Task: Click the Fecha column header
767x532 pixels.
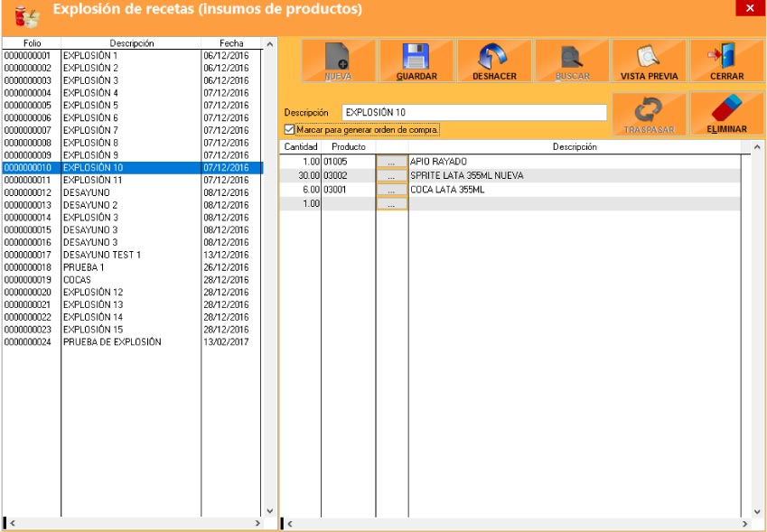Action: [x=231, y=43]
